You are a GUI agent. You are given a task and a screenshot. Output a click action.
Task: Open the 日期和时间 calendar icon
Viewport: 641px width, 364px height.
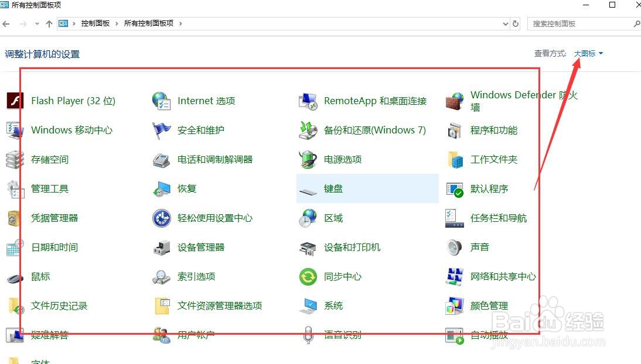[15, 248]
